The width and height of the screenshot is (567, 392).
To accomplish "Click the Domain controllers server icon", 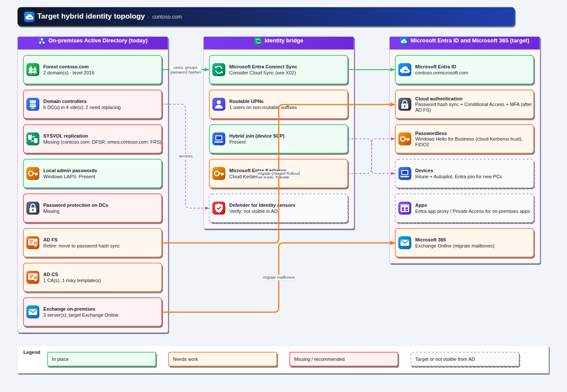I will [x=33, y=104].
